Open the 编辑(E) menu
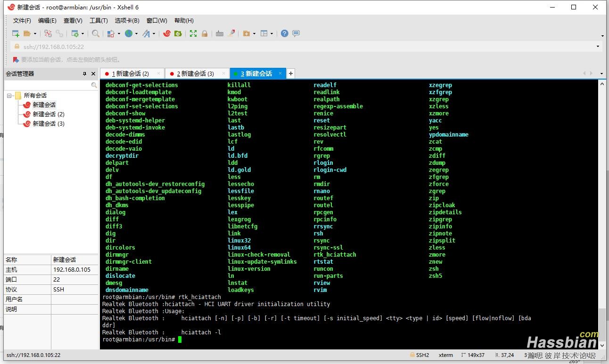This screenshot has width=609, height=364. point(47,21)
